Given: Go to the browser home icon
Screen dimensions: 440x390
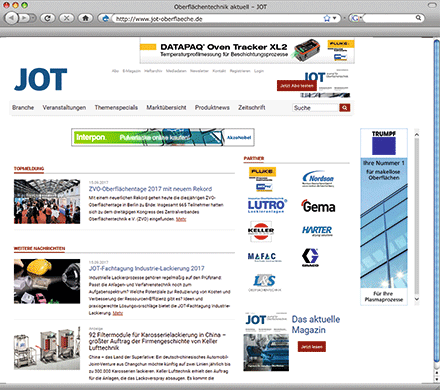Looking at the screenshot, I should pyautogui.click(x=85, y=18).
